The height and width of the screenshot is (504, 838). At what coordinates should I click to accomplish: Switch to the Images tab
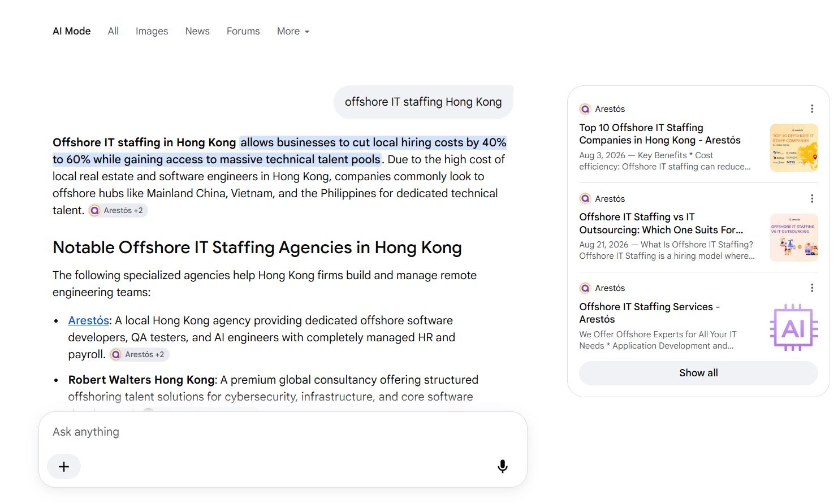coord(152,31)
